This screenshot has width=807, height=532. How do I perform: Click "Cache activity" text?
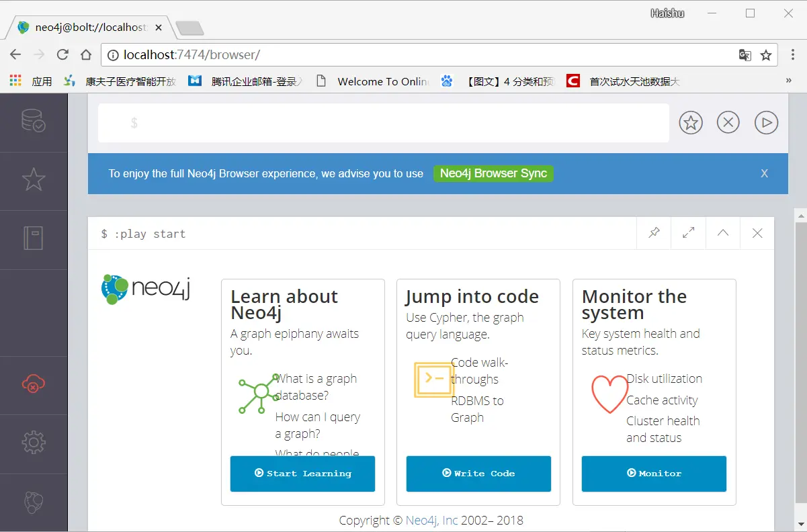[662, 400]
